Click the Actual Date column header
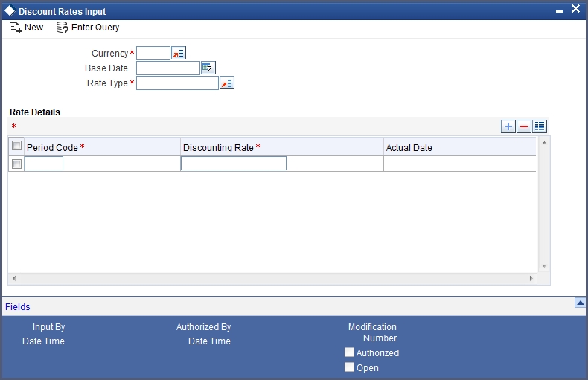The width and height of the screenshot is (588, 380). pyautogui.click(x=460, y=147)
